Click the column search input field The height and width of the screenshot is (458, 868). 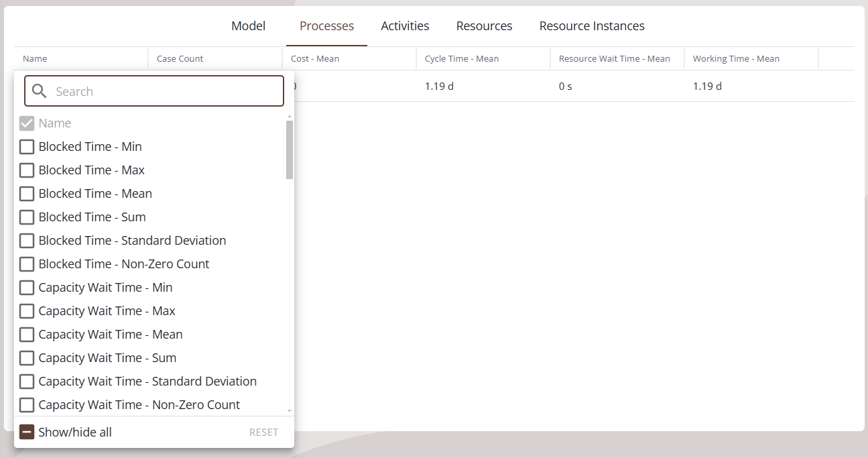[168, 91]
